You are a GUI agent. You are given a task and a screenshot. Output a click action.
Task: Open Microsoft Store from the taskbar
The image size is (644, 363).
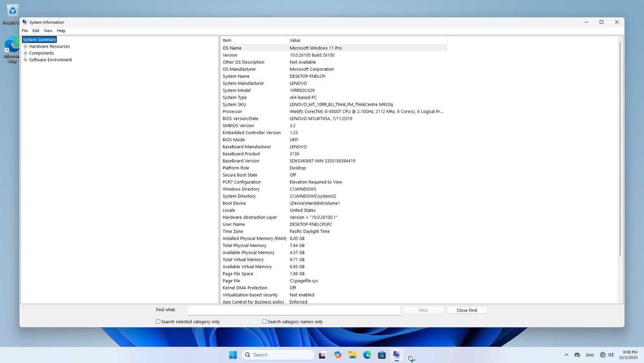[x=382, y=355]
